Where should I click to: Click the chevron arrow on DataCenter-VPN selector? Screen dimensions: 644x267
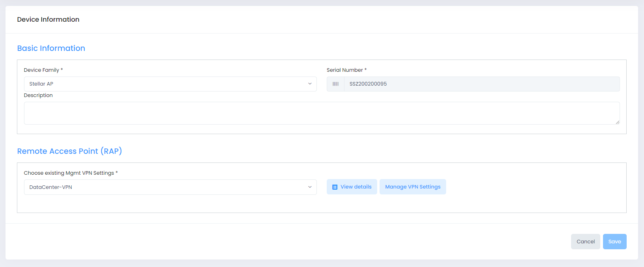(x=310, y=187)
